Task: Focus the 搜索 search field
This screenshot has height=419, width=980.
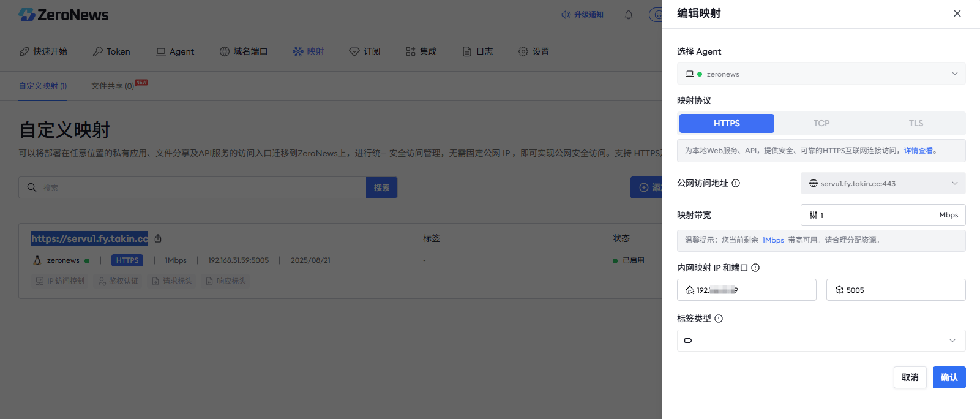Action: pyautogui.click(x=192, y=187)
